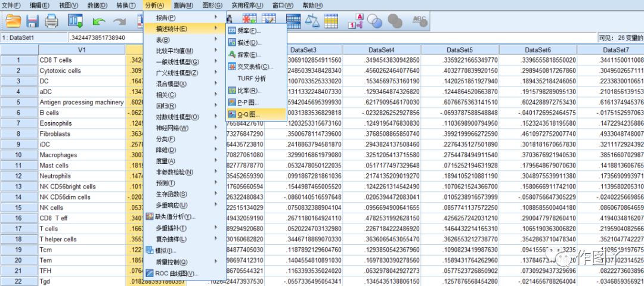Click ROC 曲线图(V) menu entry
Screen dimensions: 644x286
(184, 273)
